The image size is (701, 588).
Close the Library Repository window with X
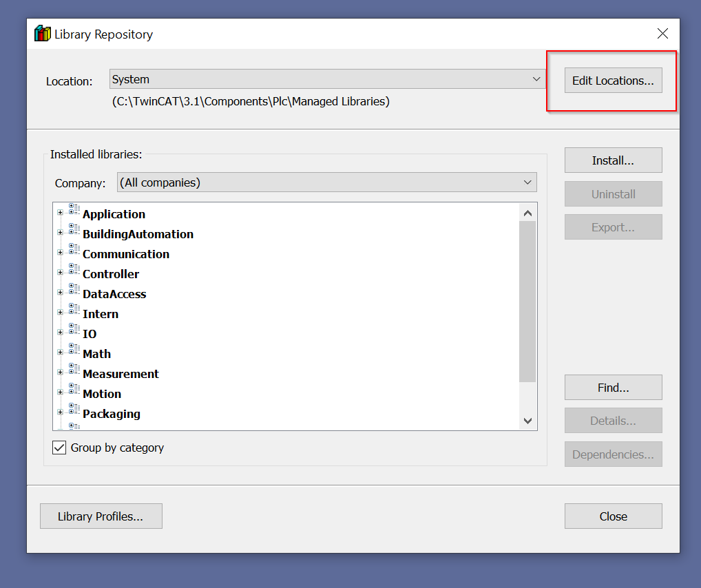662,34
